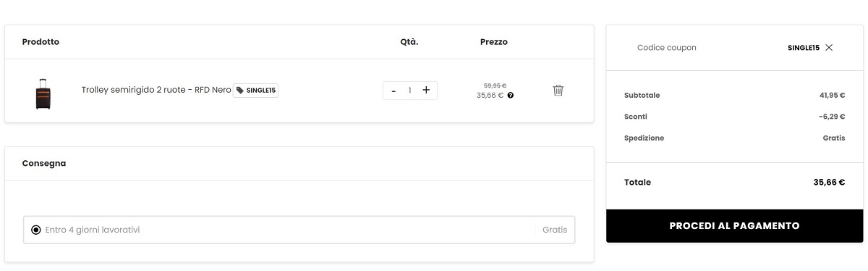Click the Sconti row in the summary
The image size is (868, 271).
[734, 116]
